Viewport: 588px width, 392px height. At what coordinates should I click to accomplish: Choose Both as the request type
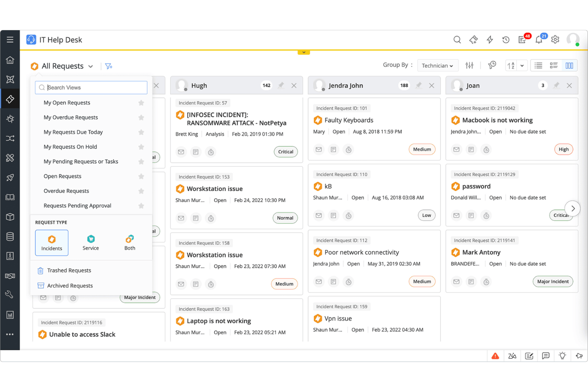pyautogui.click(x=130, y=243)
